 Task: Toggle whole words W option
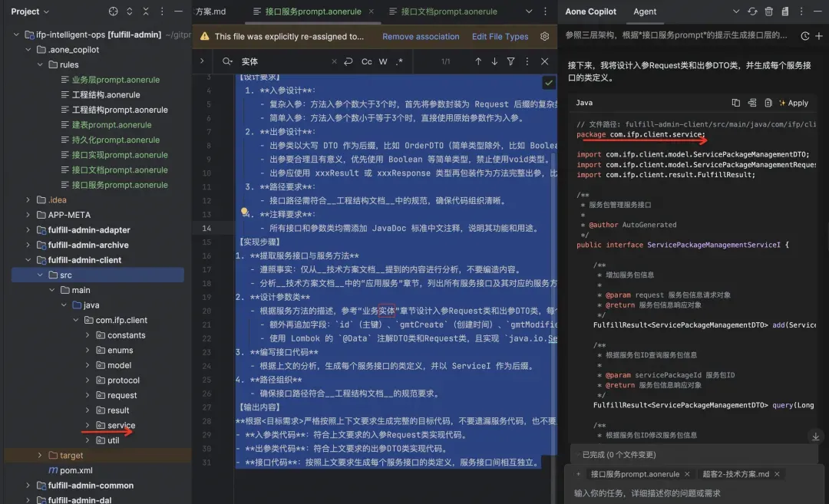pos(383,61)
